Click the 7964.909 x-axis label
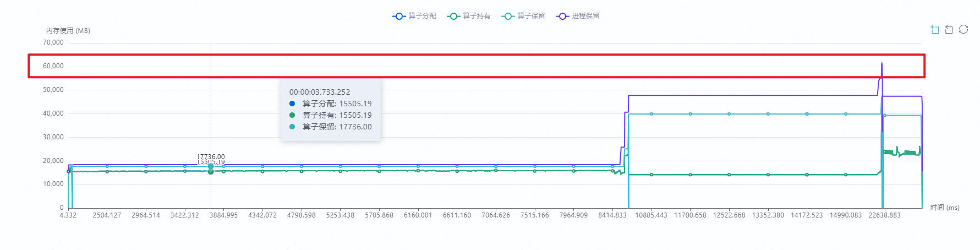Screen dimensions: 980x250 point(573,215)
